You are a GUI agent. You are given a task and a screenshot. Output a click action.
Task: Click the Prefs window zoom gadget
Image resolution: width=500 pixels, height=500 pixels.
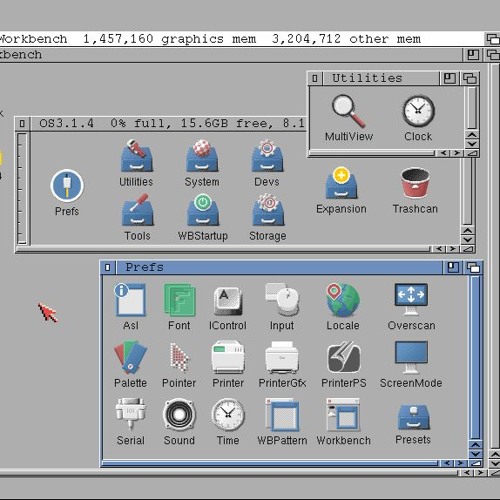coord(453,267)
